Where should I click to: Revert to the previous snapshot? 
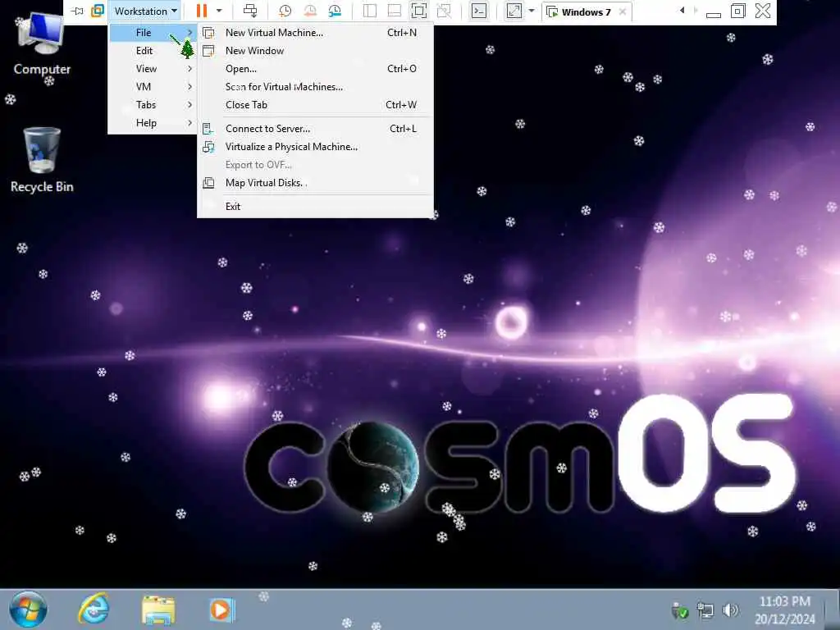[310, 11]
